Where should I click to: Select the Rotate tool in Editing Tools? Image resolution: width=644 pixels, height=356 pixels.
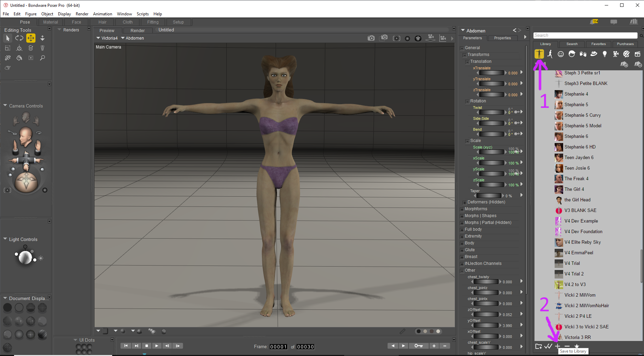pyautogui.click(x=19, y=38)
